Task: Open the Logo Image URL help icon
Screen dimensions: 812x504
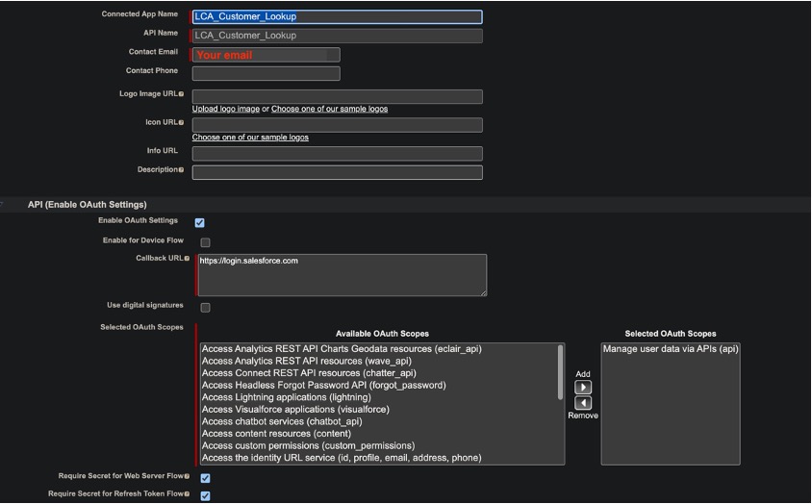Action: pos(181,93)
